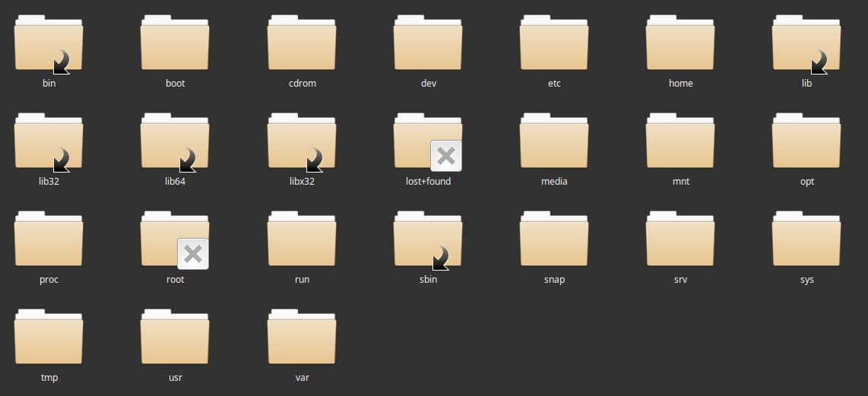This screenshot has height=396, width=868.
Task: Click the 'run' name label
Action: point(302,279)
